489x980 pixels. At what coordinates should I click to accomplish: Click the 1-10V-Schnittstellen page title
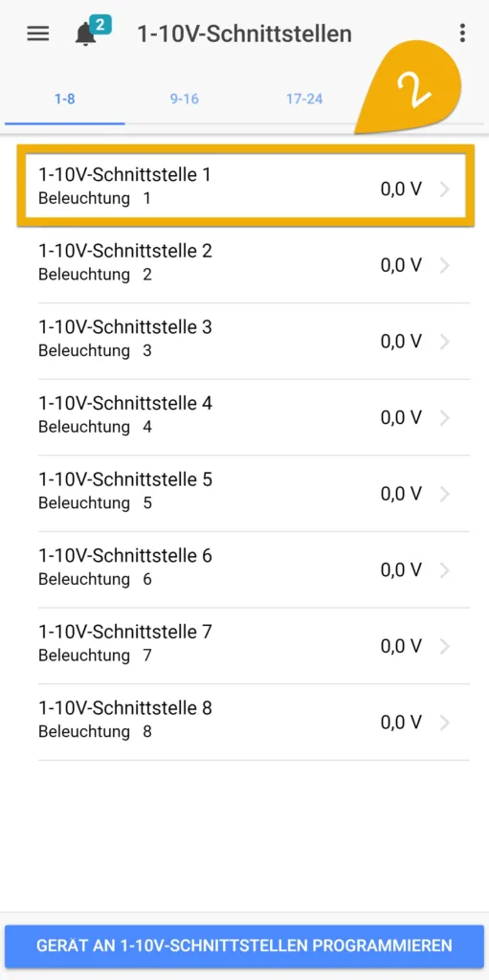pyautogui.click(x=245, y=33)
